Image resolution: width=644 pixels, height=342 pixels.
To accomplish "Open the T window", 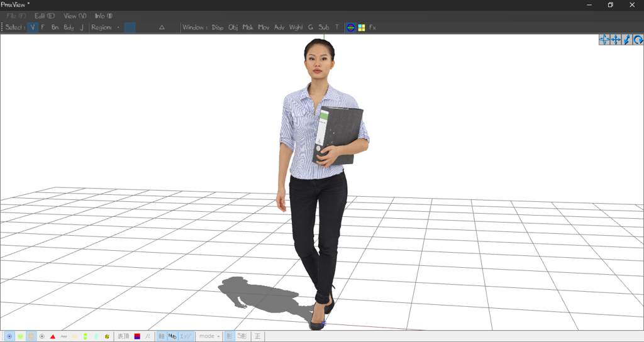I will [x=337, y=28].
